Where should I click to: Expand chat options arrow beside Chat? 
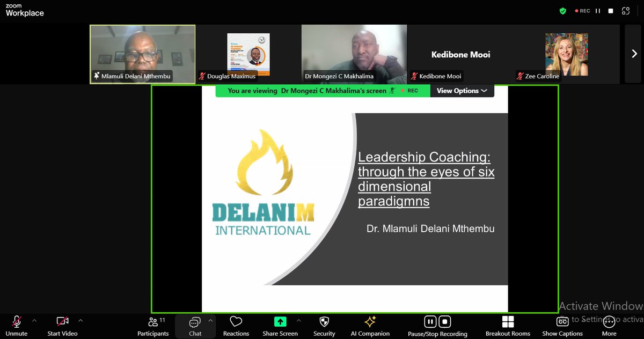210,321
